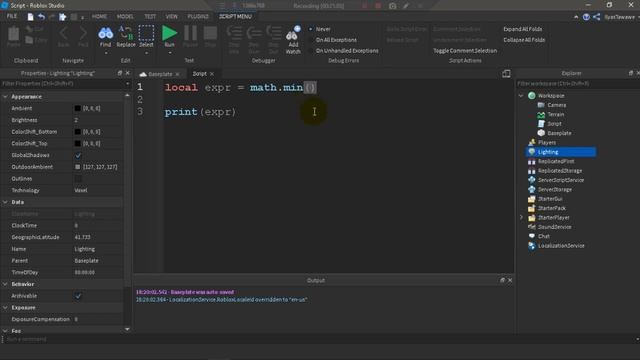Toggle the Archivable checkbox
Image resolution: width=640 pixels, height=360 pixels.
coord(78,296)
